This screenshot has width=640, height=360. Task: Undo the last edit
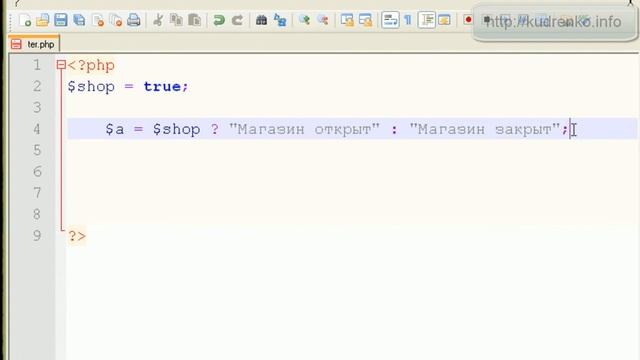coord(219,20)
